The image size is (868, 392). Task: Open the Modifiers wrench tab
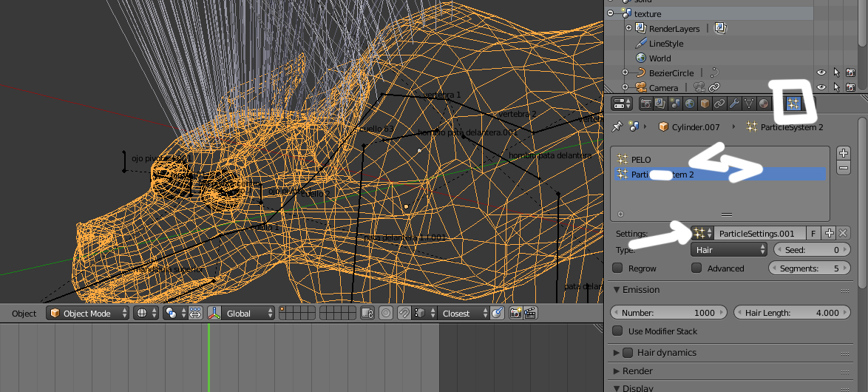tap(735, 103)
